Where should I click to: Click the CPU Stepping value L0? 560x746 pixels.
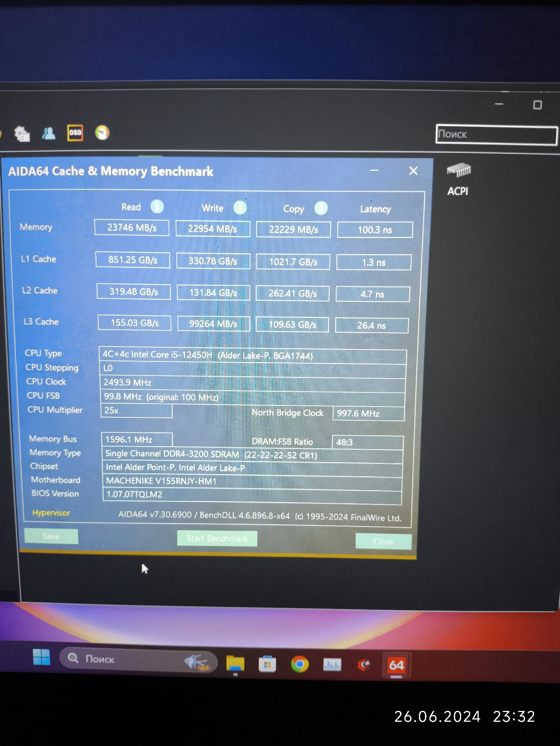[x=253, y=370]
